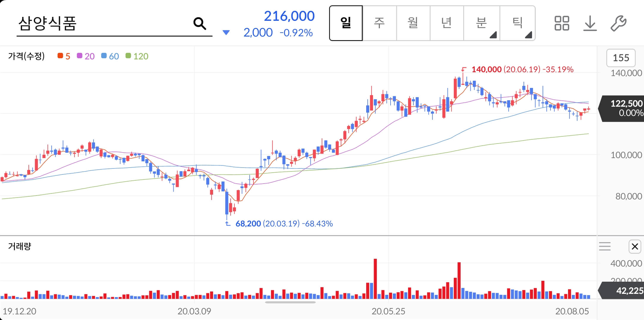
Task: Click the search magnifier icon
Action: point(199,23)
